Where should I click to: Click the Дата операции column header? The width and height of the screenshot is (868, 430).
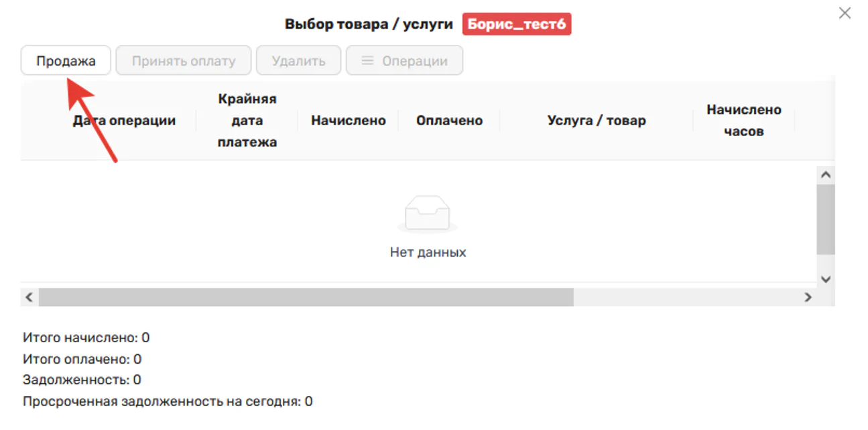[124, 121]
